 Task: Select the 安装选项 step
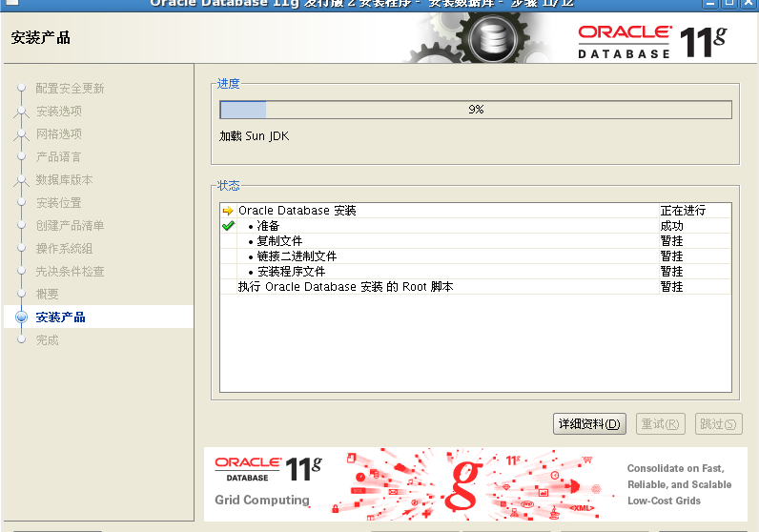pyautogui.click(x=58, y=111)
